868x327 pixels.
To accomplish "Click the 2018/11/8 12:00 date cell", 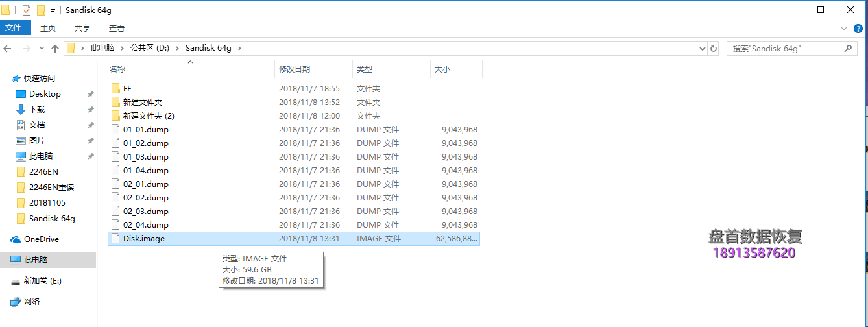I will [x=309, y=115].
